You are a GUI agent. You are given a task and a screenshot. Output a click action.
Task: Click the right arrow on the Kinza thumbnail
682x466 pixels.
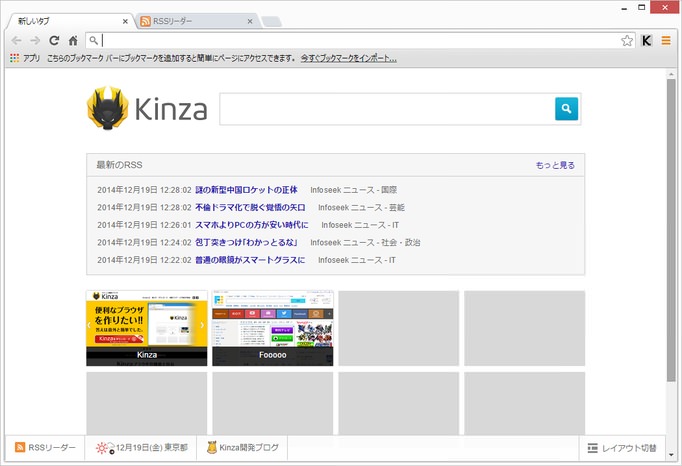[x=202, y=325]
